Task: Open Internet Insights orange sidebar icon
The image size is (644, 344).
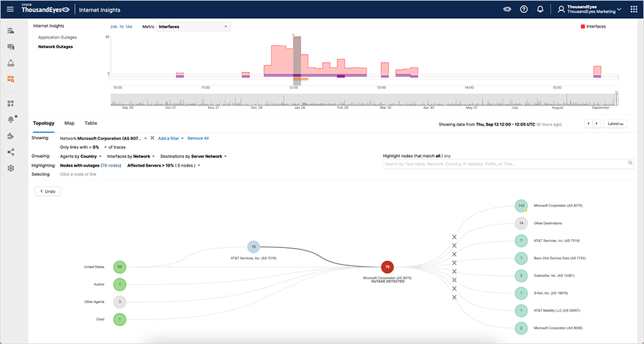Action: pyautogui.click(x=10, y=79)
